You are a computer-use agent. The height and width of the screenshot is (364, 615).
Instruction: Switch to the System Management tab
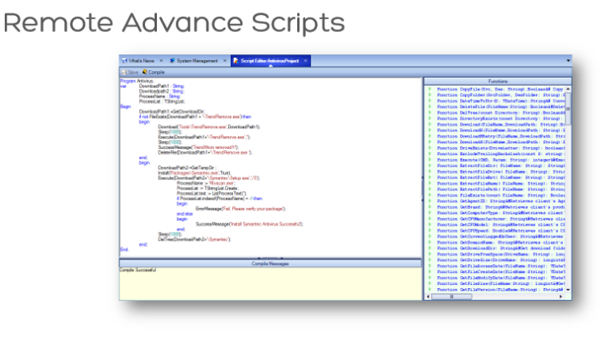pyautogui.click(x=196, y=61)
